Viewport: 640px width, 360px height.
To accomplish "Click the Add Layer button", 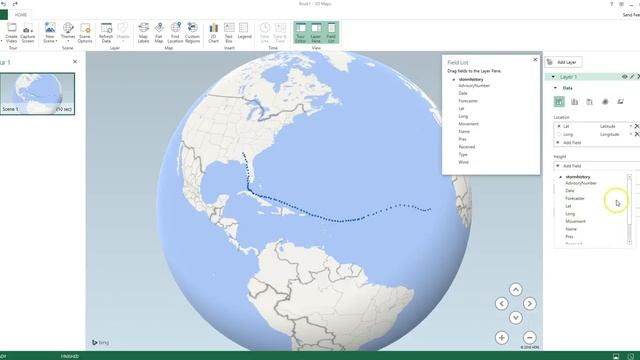I will (563, 62).
